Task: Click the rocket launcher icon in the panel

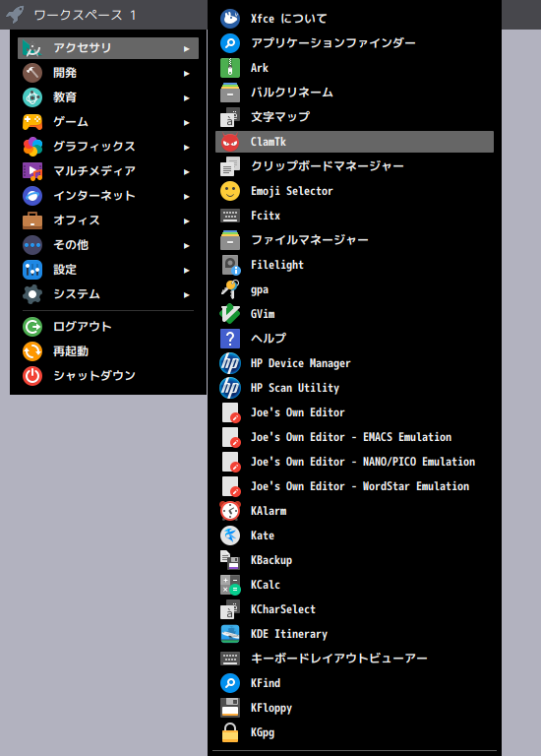Action: tap(15, 15)
